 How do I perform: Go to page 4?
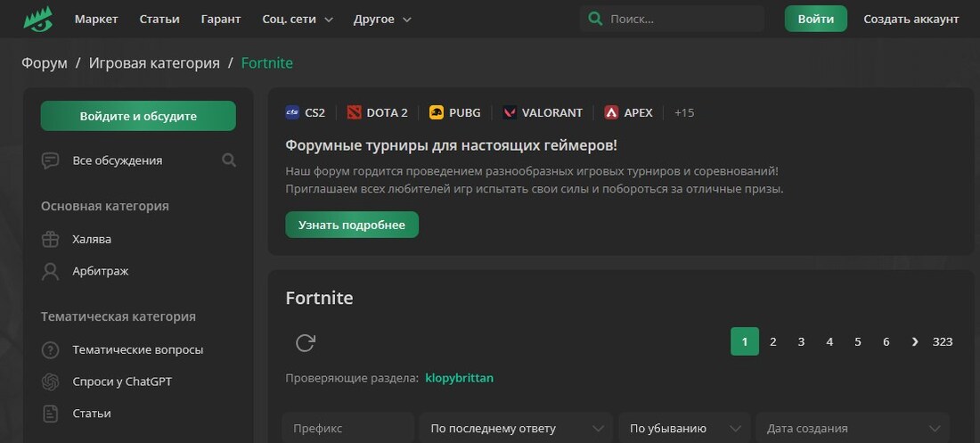829,341
